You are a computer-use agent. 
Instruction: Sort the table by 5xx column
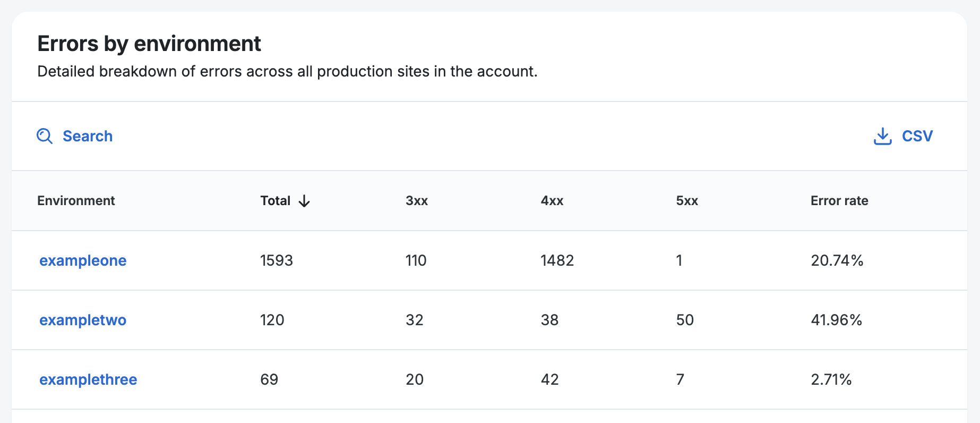(x=686, y=201)
